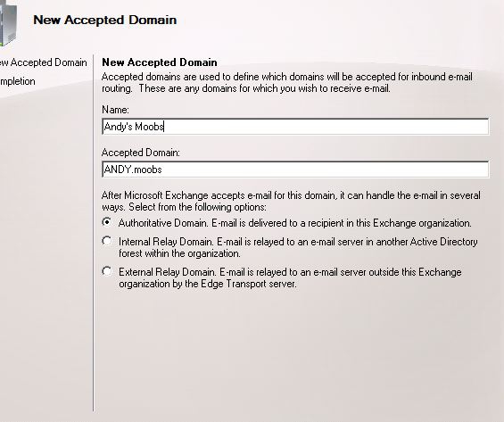
Task: Choose the Internal Relay Domain radio button
Action: 107,241
